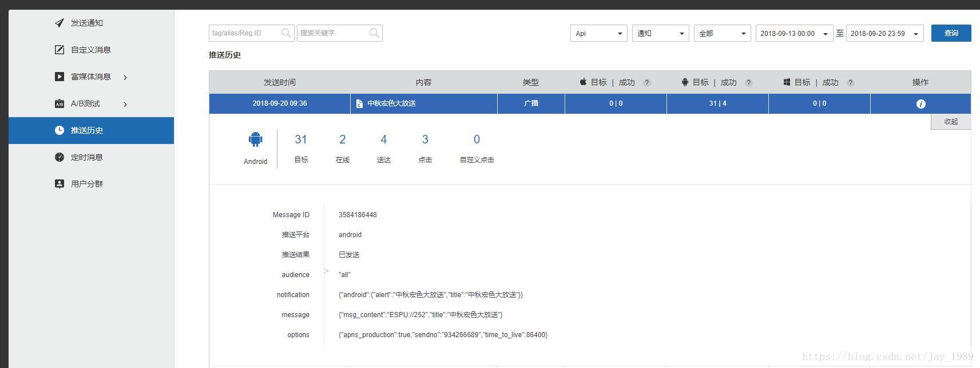The width and height of the screenshot is (980, 368).
Task: Click the user group icon beside 用户分群
Action: (x=59, y=184)
